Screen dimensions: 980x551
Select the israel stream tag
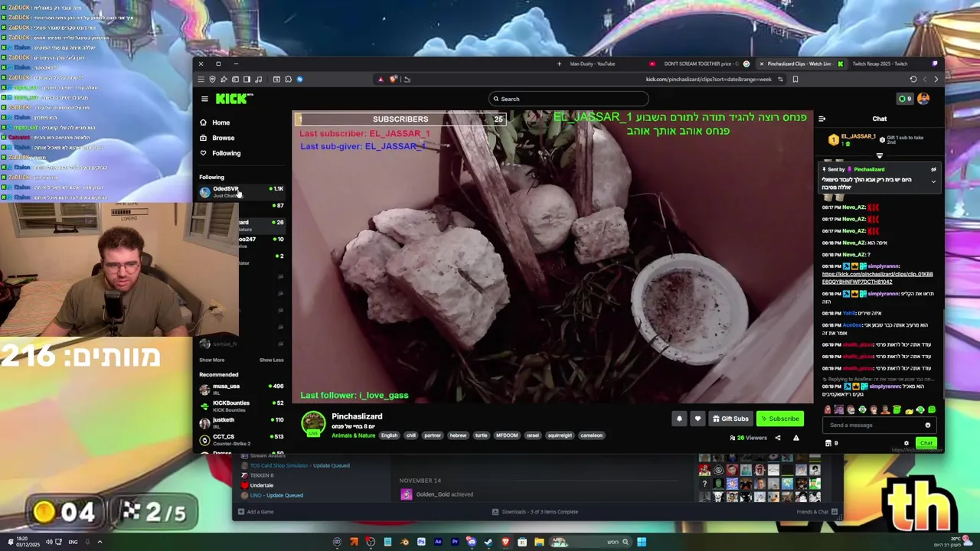(533, 435)
